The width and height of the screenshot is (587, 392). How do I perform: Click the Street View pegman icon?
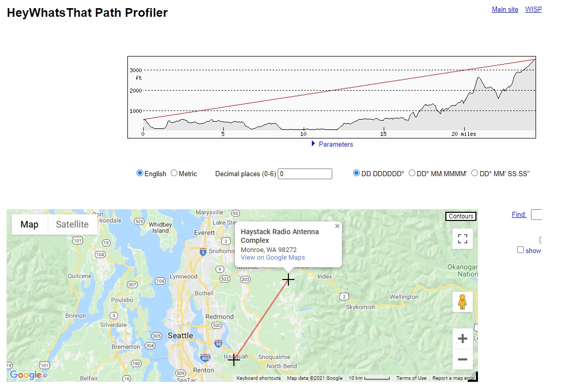point(463,302)
